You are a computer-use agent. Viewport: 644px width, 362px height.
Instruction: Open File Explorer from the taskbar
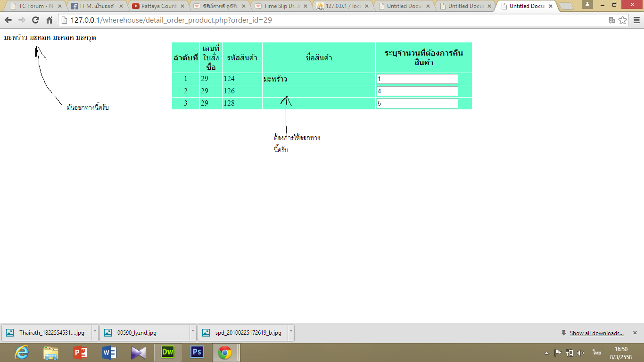tap(51, 352)
